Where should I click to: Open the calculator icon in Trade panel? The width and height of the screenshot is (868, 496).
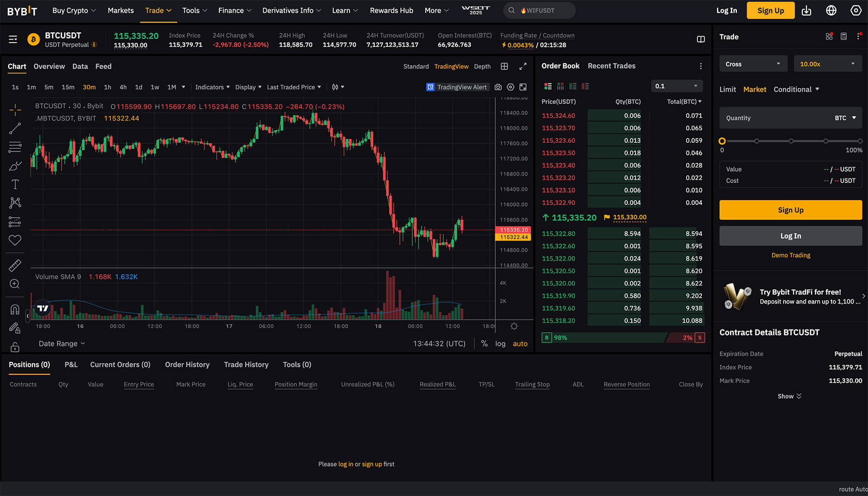pyautogui.click(x=843, y=37)
